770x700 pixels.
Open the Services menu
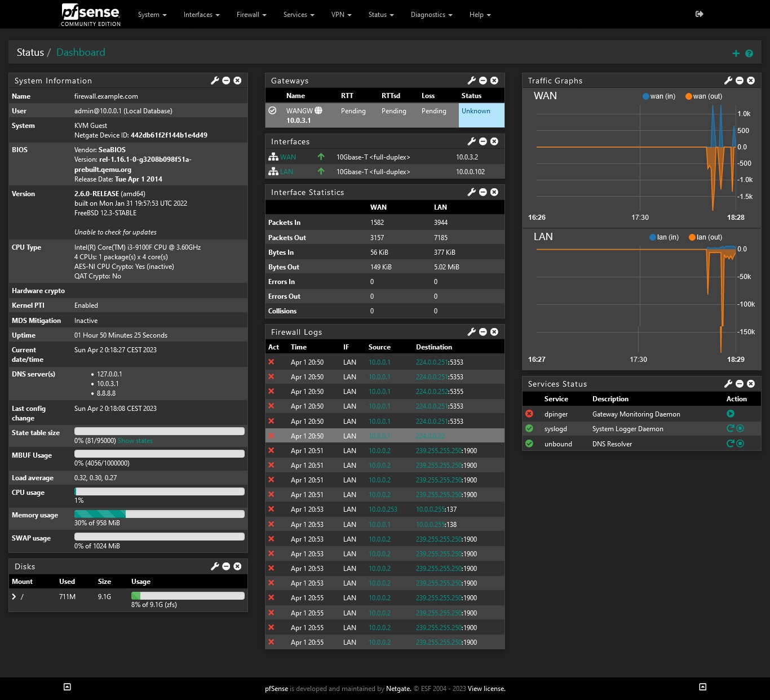pyautogui.click(x=299, y=15)
